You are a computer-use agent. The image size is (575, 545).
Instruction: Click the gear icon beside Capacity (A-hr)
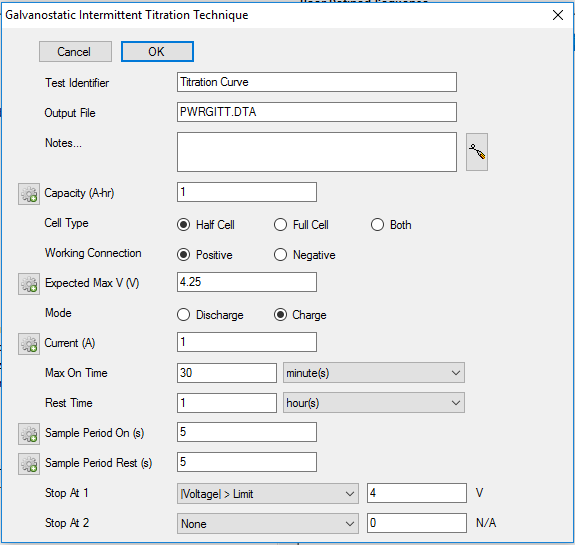tap(29, 194)
